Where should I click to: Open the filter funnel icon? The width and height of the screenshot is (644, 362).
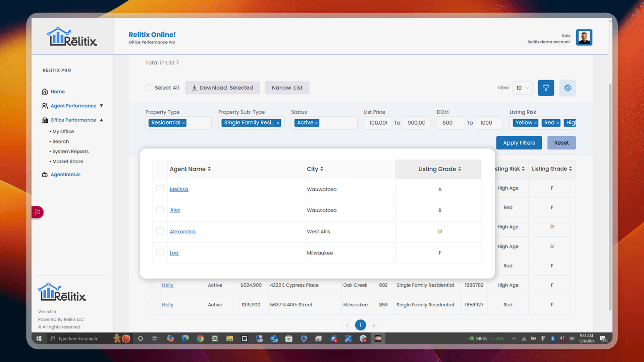[x=546, y=88]
